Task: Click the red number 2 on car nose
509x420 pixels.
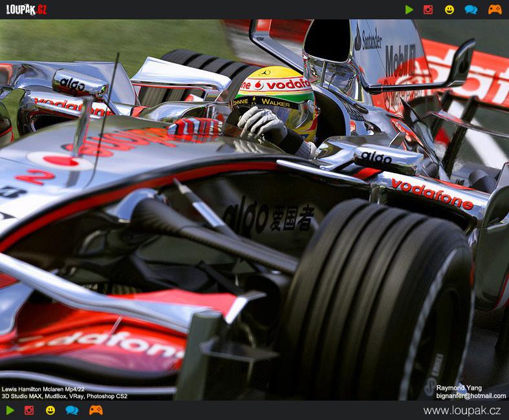Action: [35, 176]
